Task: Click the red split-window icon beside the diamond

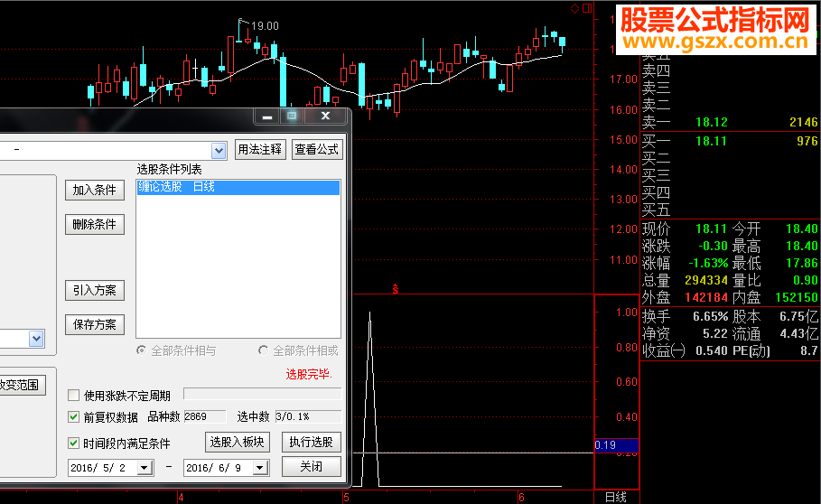Action: tap(587, 8)
